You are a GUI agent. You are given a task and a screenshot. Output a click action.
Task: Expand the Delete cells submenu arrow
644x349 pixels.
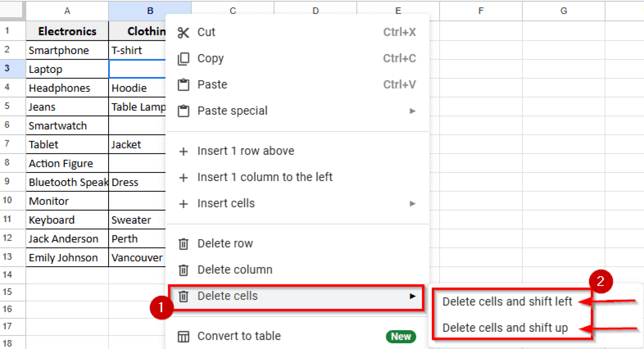[412, 296]
